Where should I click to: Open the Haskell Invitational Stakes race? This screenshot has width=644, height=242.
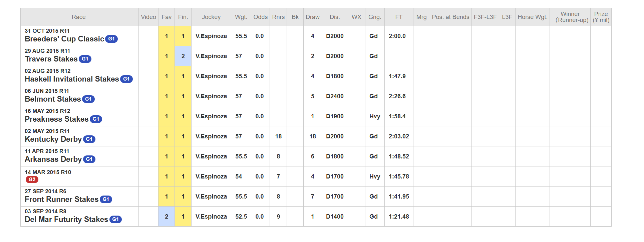tap(72, 79)
